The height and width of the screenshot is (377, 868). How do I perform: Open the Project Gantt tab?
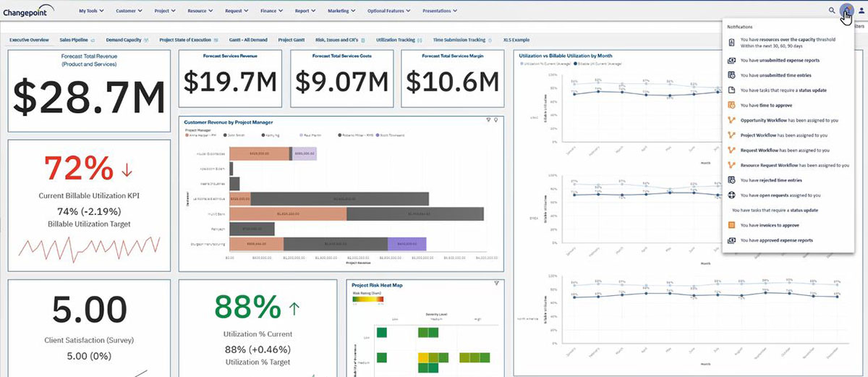tap(291, 40)
